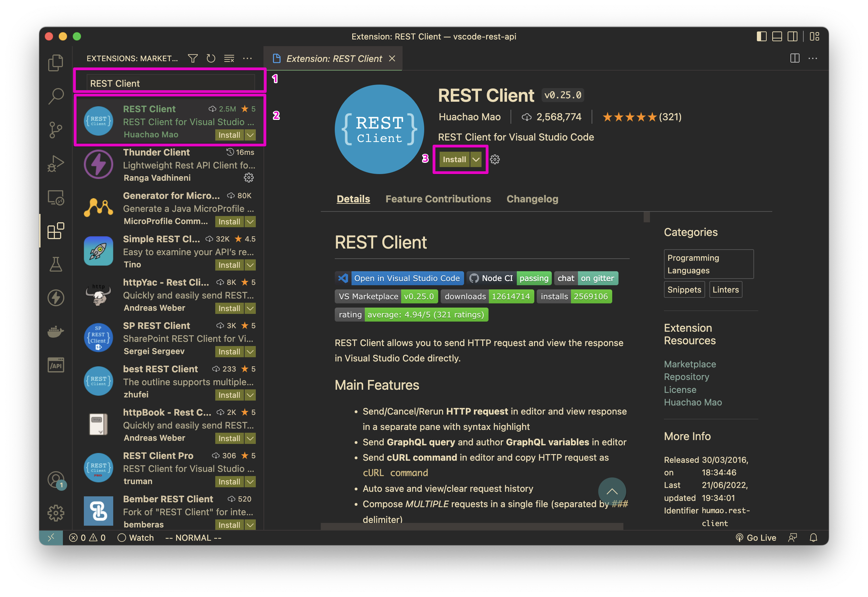Click the Open in Visual Studio Code badge
Screen dimensions: 868x597
click(399, 278)
